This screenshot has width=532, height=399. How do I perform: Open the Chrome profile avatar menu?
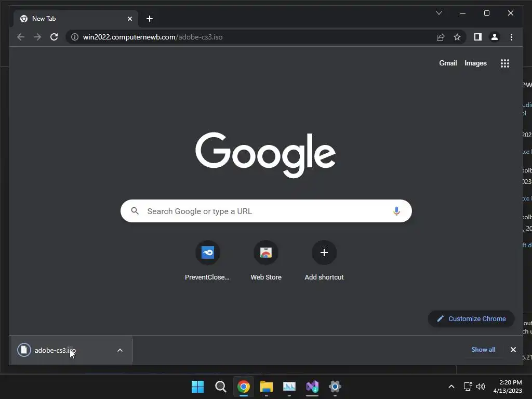coord(495,37)
